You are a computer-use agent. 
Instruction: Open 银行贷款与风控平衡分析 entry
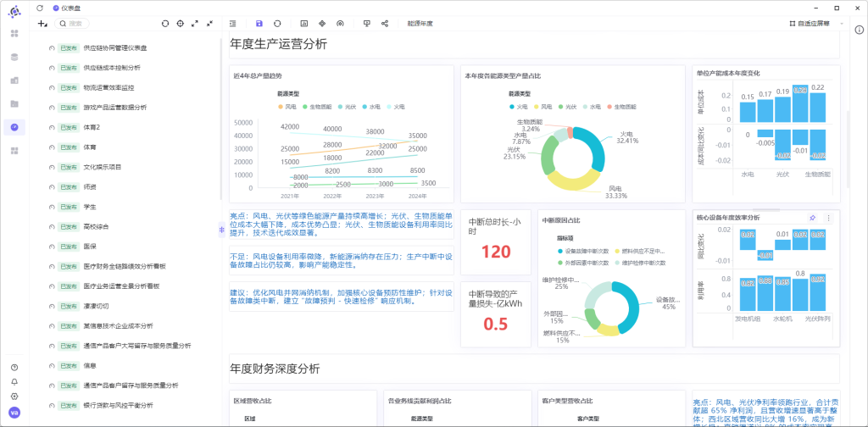118,405
